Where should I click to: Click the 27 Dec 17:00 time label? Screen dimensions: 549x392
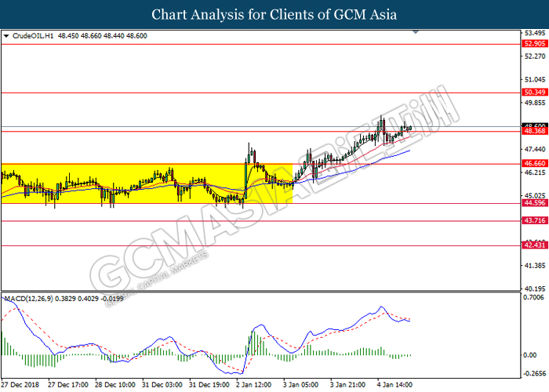[68, 385]
